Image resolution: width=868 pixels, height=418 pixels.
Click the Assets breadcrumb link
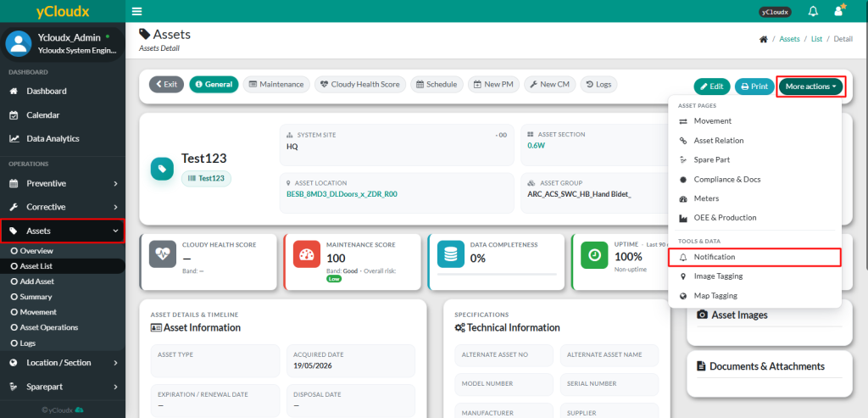click(789, 39)
